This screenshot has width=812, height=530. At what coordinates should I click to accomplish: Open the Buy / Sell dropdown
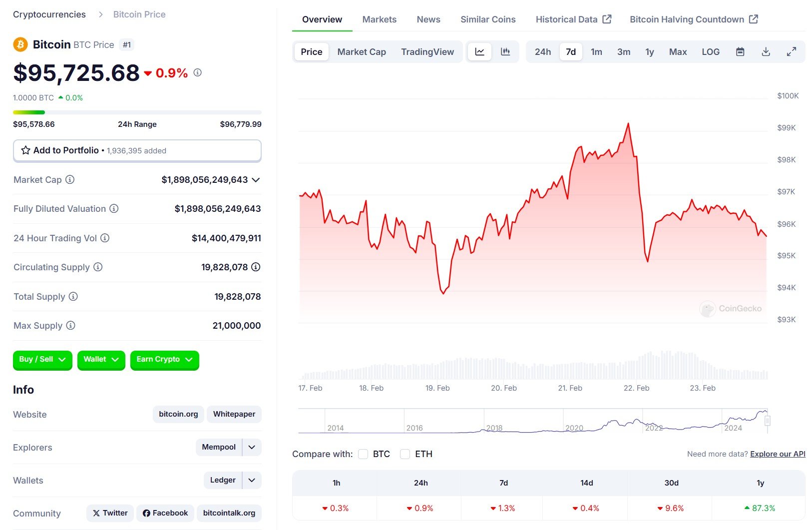(42, 360)
